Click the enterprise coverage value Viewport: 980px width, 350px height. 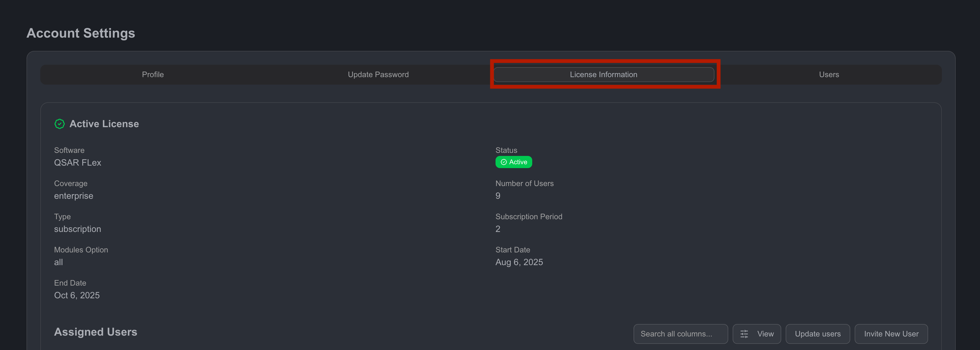pyautogui.click(x=73, y=196)
